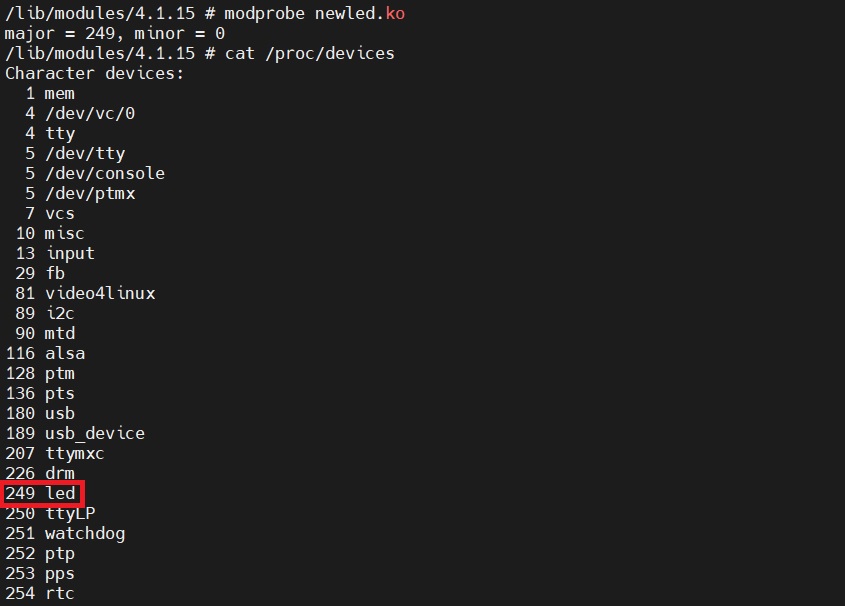The width and height of the screenshot is (845, 606).
Task: Click the '251 watchdog' entry
Action: [65, 533]
